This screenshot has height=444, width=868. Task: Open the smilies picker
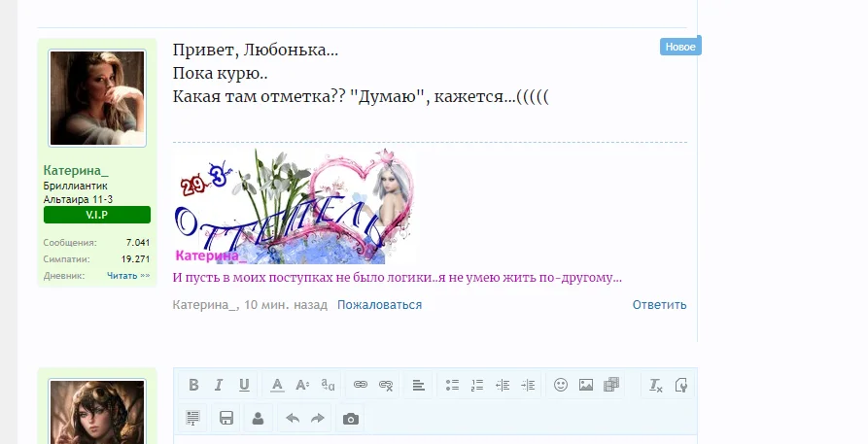[x=561, y=385]
